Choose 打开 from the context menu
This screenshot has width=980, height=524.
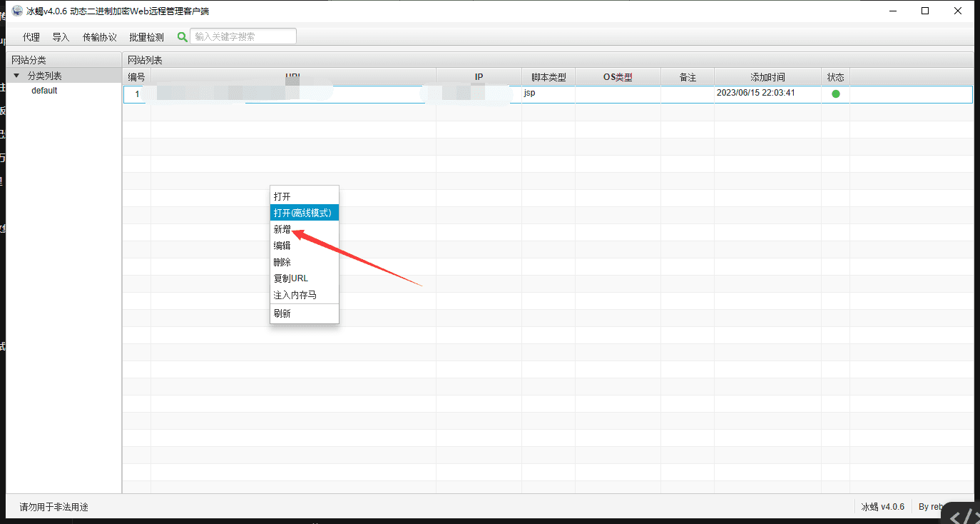(x=282, y=196)
